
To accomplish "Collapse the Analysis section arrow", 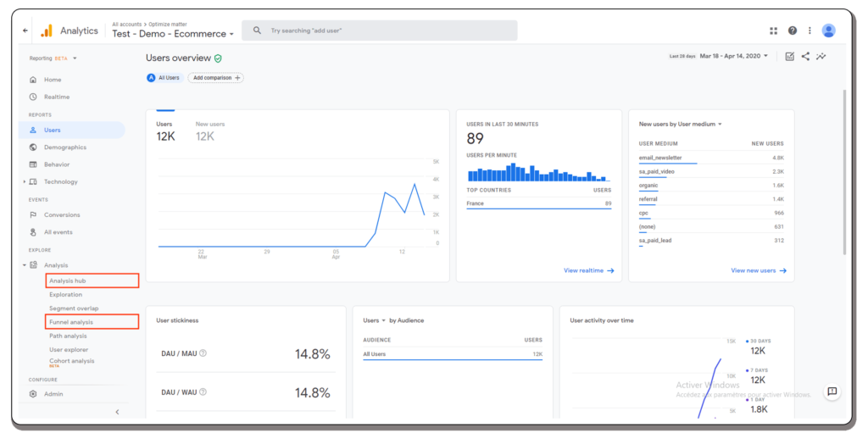I will pos(25,265).
